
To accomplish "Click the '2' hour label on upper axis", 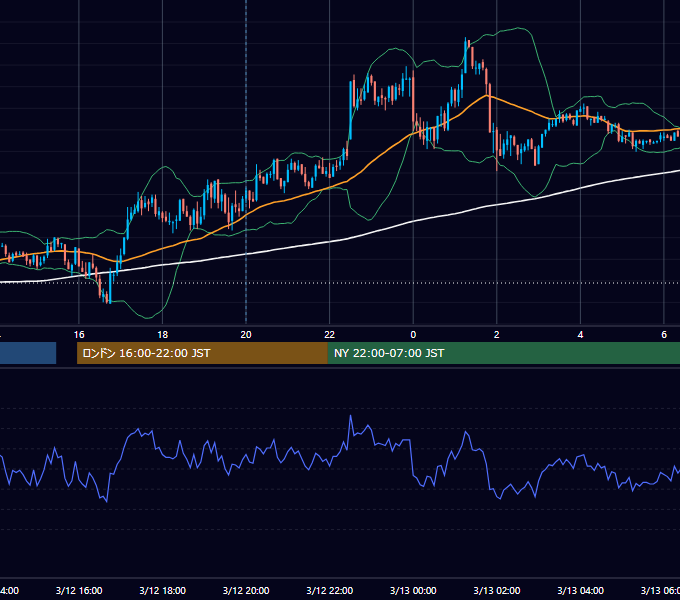I will [497, 335].
